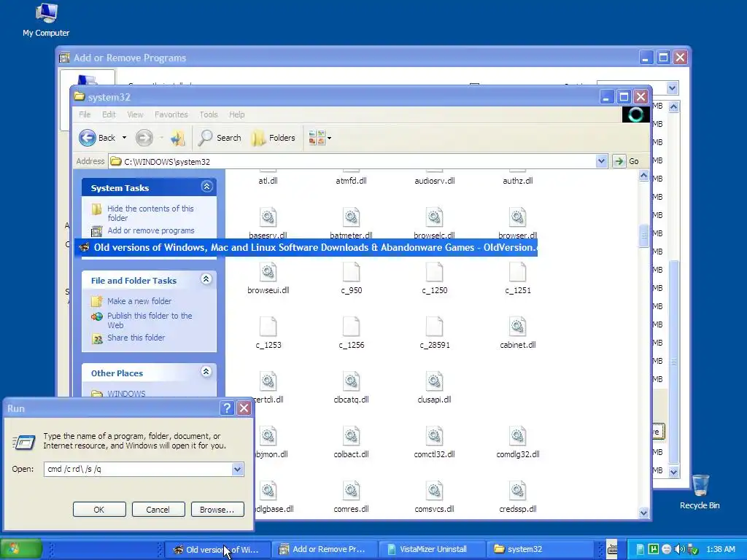Viewport: 747px width, 560px height.
Task: Collapse File and Folder Tasks panel
Action: [206, 279]
